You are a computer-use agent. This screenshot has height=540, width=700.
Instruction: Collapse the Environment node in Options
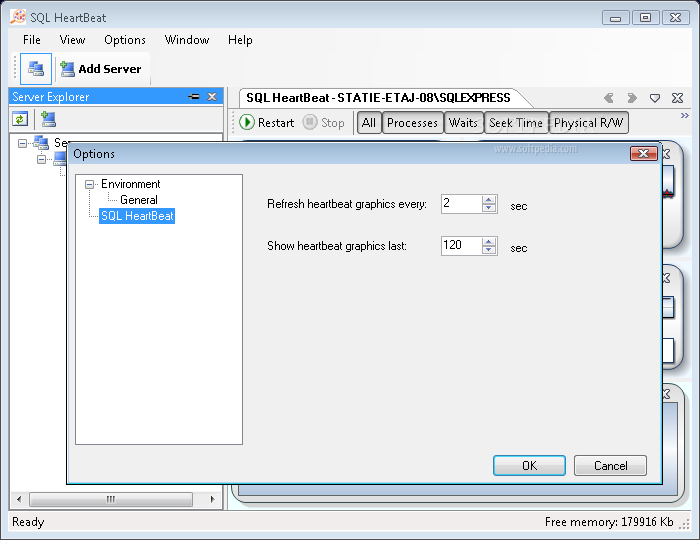(90, 184)
